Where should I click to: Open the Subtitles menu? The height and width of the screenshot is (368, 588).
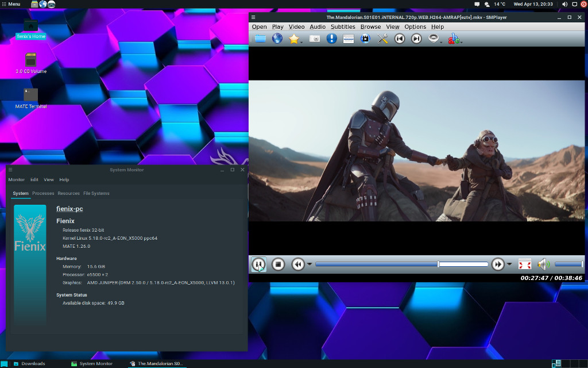tap(343, 26)
